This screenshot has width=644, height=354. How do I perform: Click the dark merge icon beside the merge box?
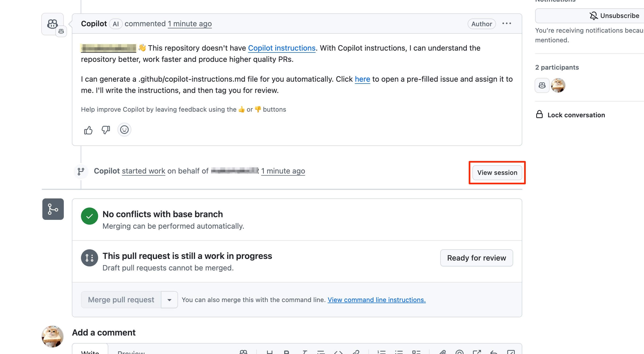(53, 209)
